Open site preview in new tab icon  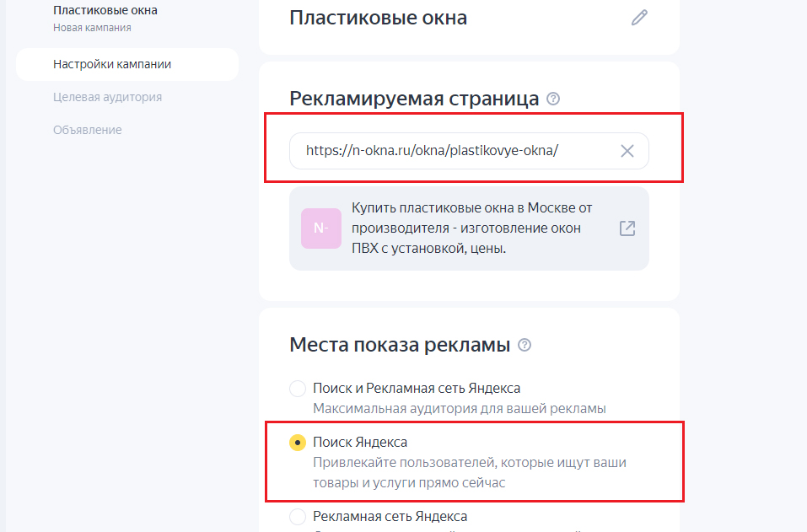(x=627, y=228)
